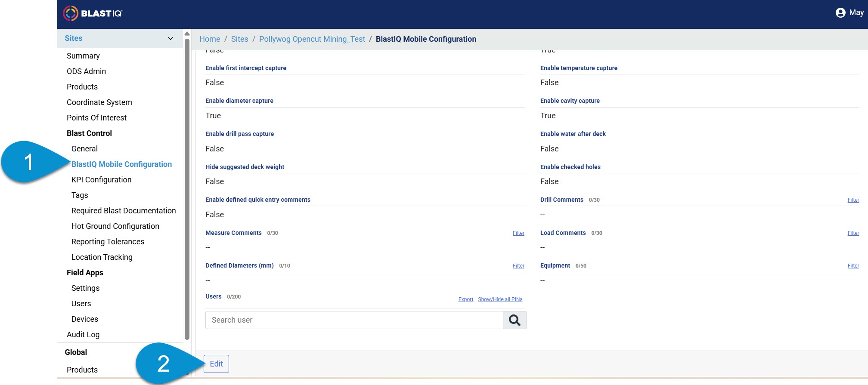Viewport: 868px width, 385px height.
Task: Click the search magnifier button
Action: tap(515, 320)
